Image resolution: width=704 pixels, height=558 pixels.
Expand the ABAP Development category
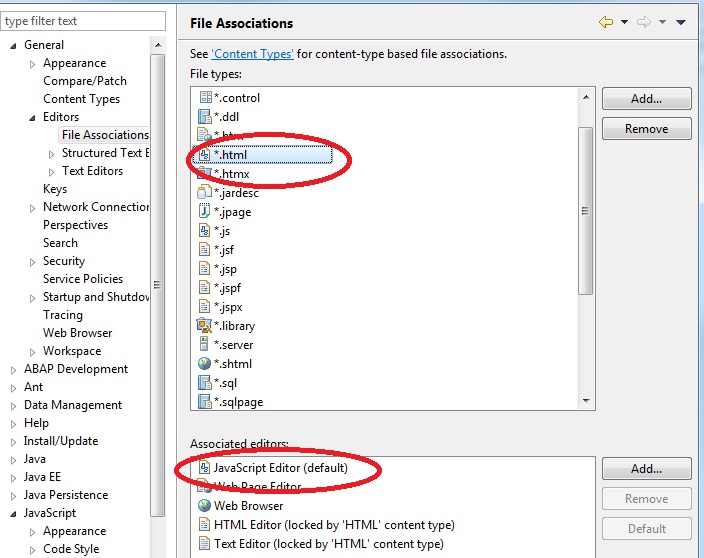click(14, 370)
